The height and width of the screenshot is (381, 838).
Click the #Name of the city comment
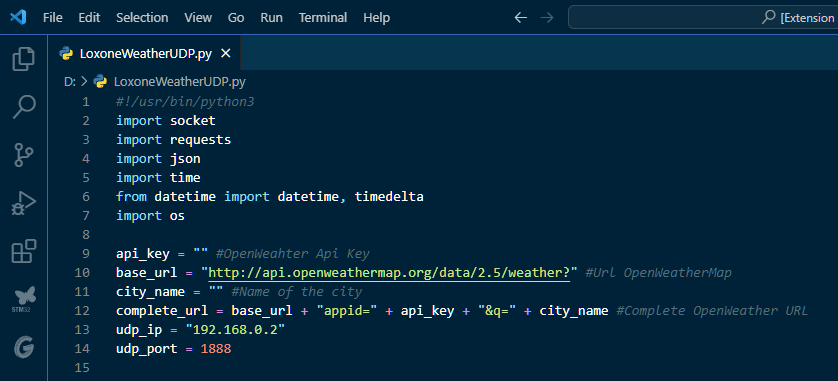click(297, 292)
